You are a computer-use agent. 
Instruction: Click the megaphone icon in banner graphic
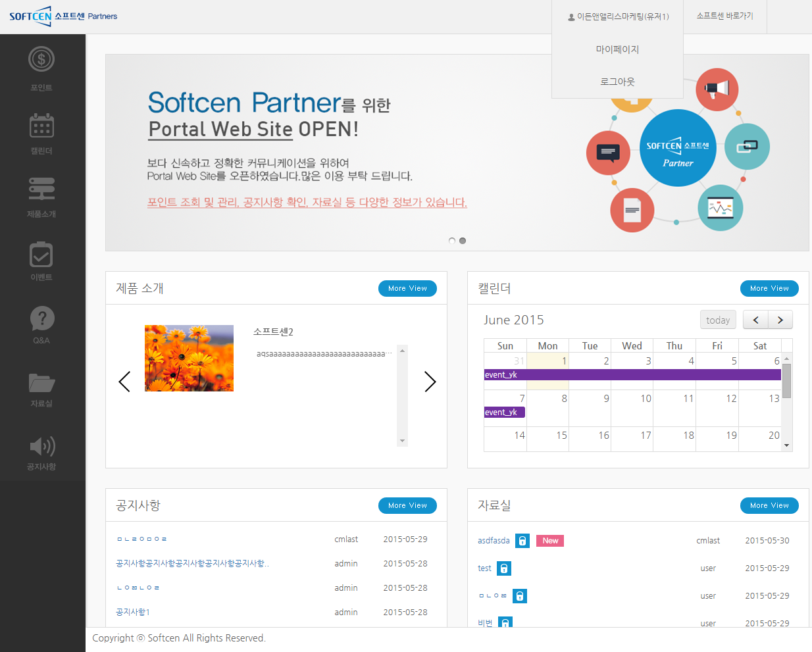pyautogui.click(x=717, y=89)
